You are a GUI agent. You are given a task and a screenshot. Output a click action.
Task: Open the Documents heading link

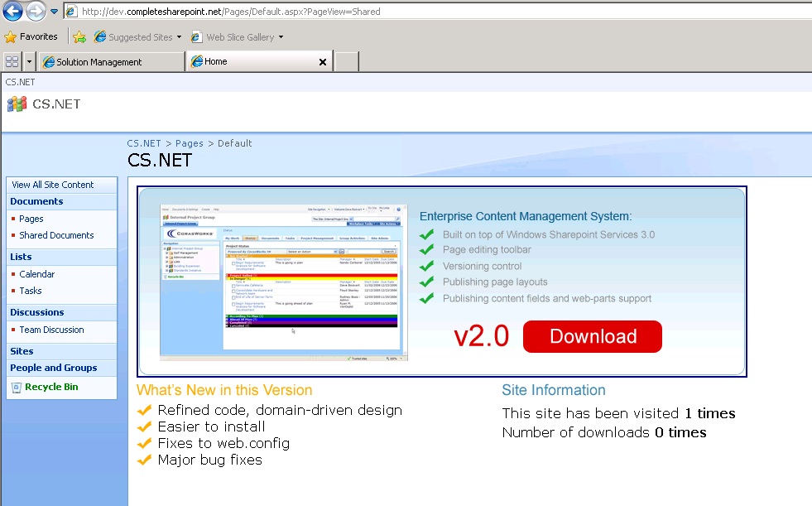[36, 201]
